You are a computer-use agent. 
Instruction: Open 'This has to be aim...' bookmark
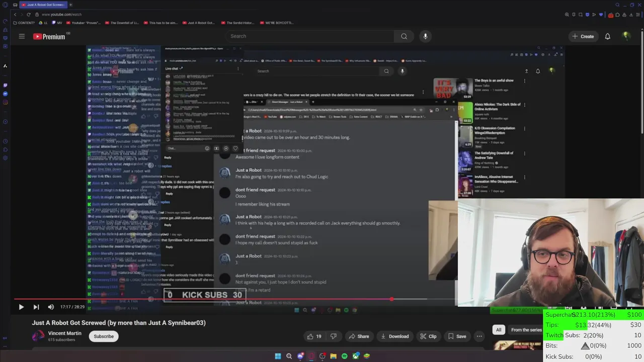(x=160, y=23)
